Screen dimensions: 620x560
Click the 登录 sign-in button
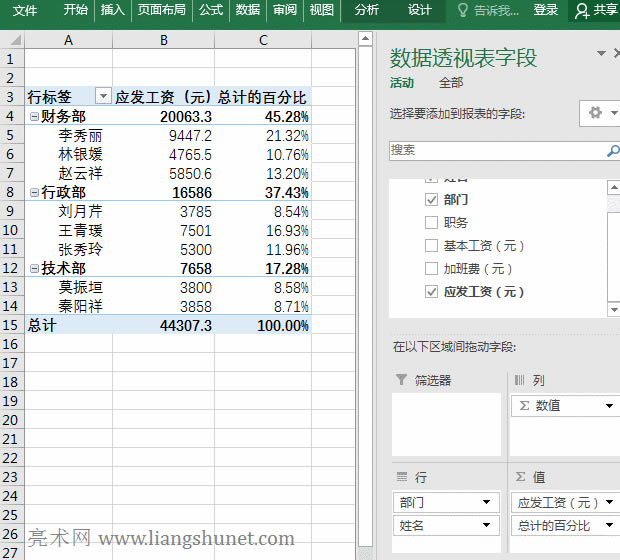[545, 10]
